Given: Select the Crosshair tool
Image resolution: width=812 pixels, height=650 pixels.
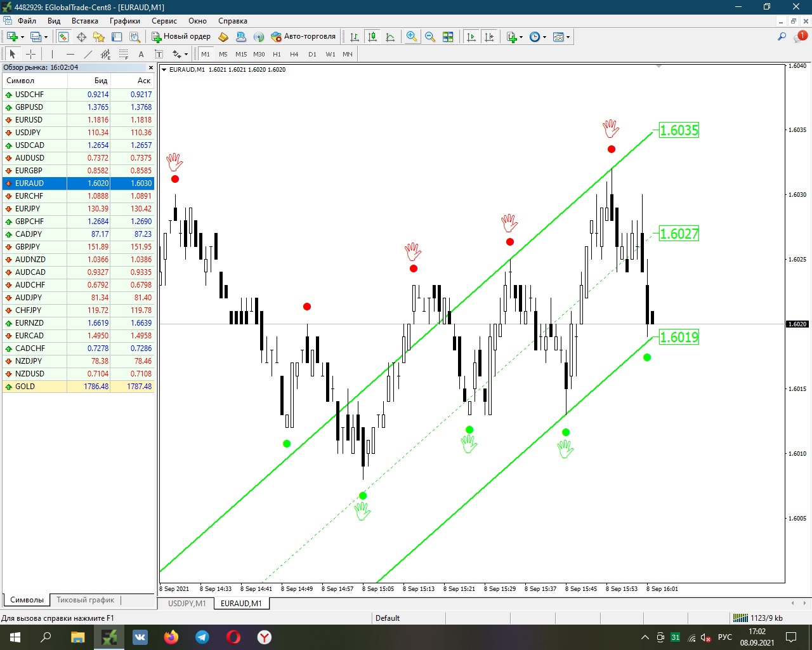Looking at the screenshot, I should [30, 54].
